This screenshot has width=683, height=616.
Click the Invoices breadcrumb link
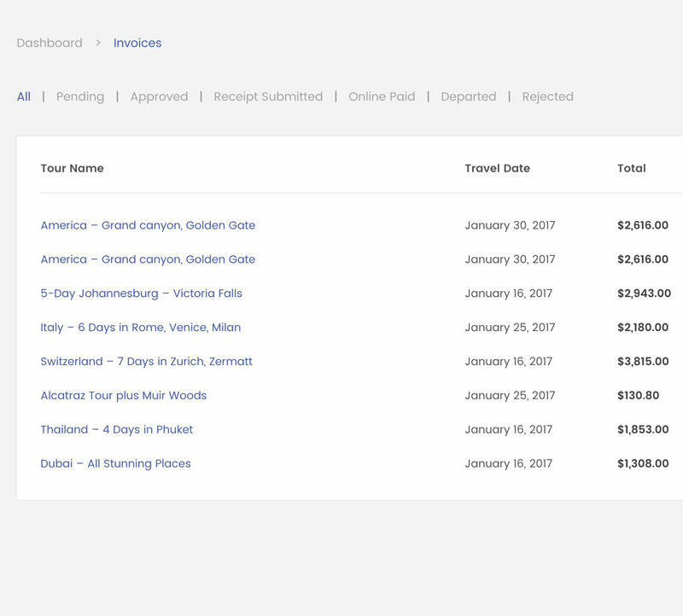coord(137,43)
